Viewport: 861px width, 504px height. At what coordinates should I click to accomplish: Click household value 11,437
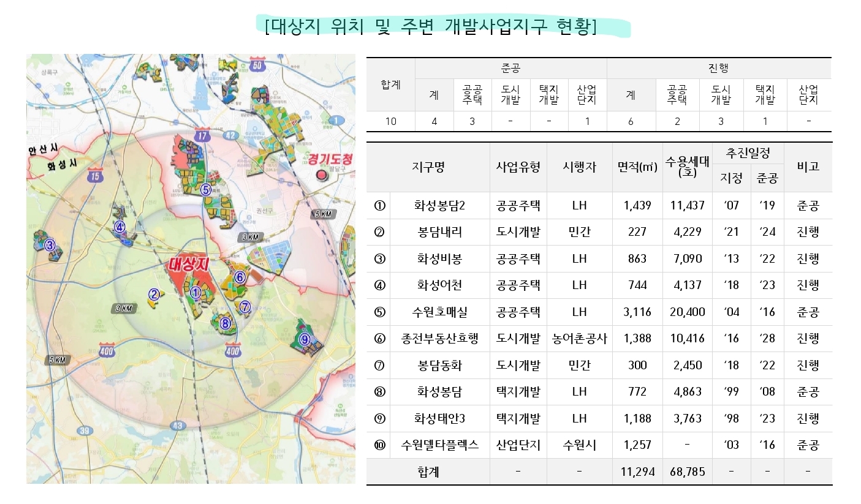[687, 206]
